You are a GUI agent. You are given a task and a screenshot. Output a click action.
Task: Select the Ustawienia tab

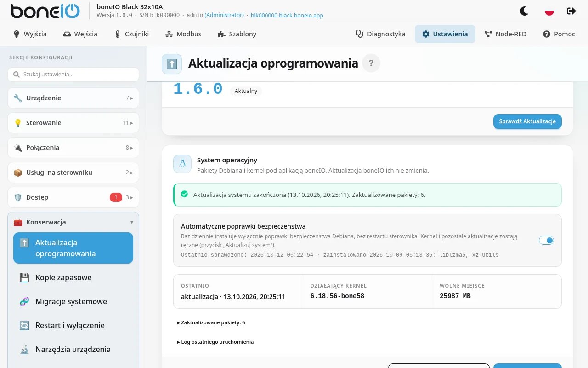point(445,34)
